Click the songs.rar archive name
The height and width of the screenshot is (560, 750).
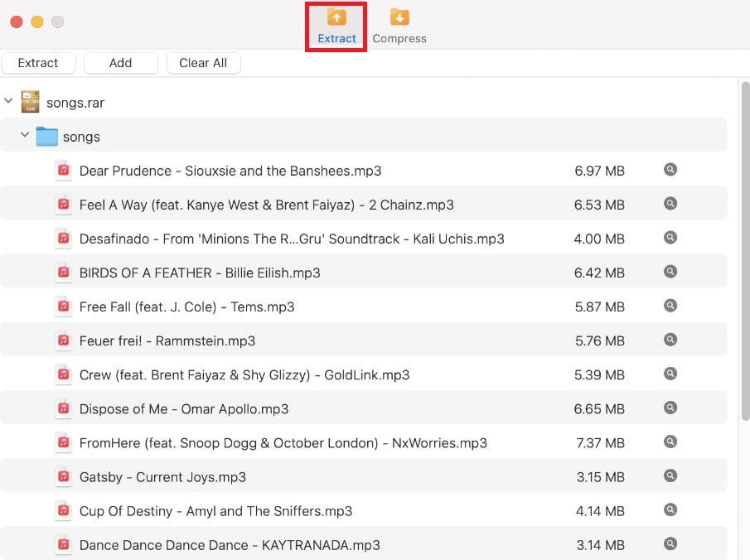coord(75,104)
